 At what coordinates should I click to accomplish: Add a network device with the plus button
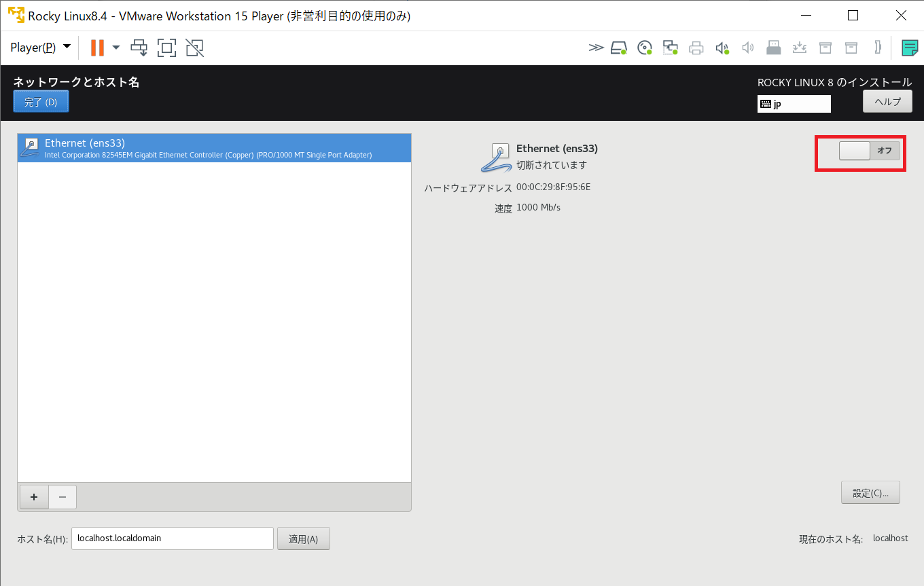[34, 497]
